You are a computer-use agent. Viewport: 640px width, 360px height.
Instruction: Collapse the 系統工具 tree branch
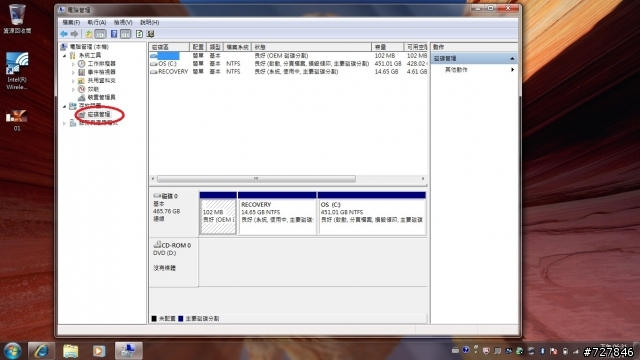click(x=64, y=56)
